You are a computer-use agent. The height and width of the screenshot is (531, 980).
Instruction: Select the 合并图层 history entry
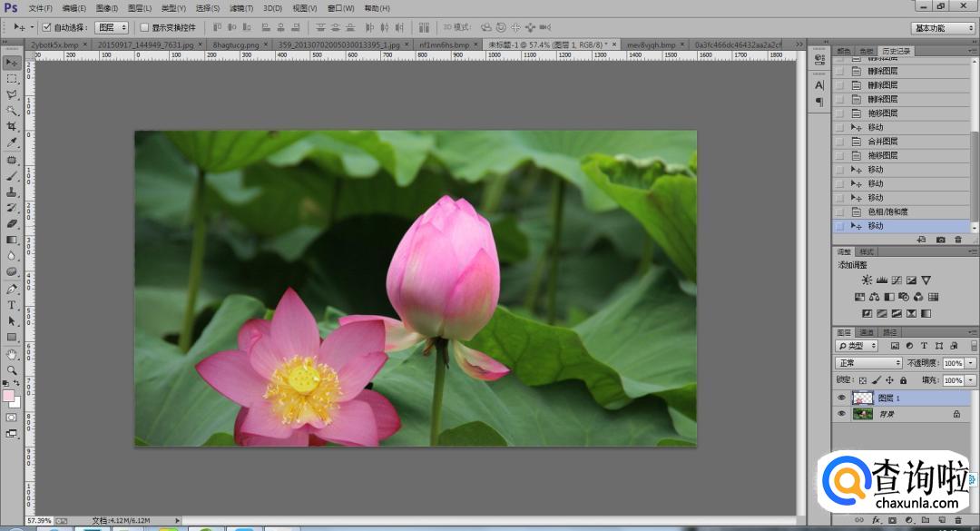click(882, 142)
